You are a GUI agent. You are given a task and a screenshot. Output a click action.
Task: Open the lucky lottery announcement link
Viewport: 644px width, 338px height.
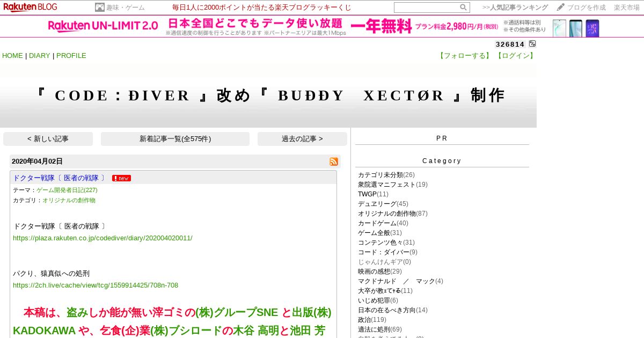click(x=262, y=8)
